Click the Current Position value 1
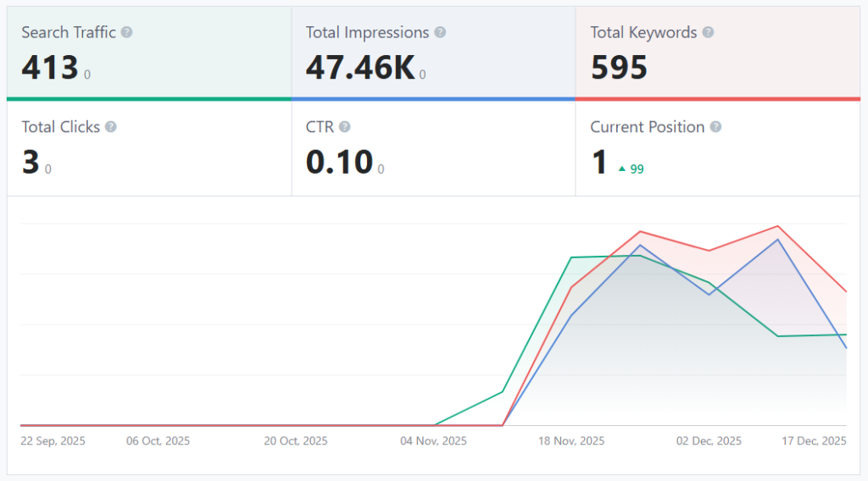Screen dimensions: 868x481 599,162
